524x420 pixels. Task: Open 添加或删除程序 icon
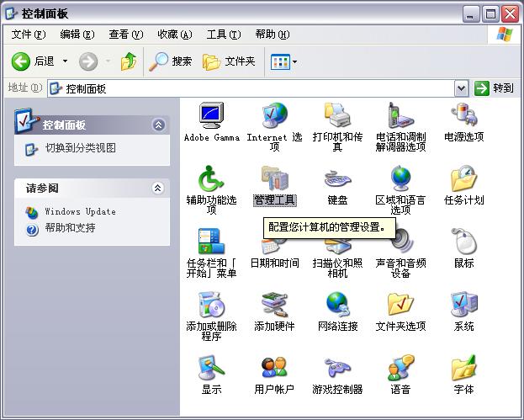(x=211, y=306)
